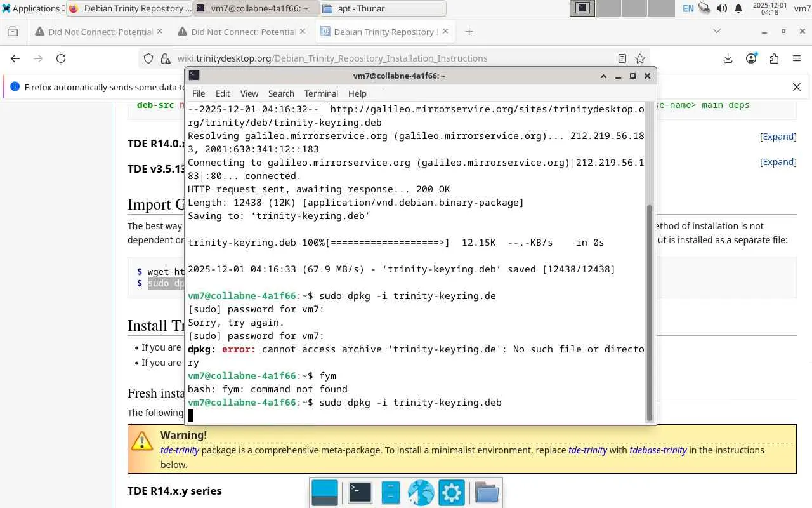Open the Terminal menu in the terminal window
Image resolution: width=812 pixels, height=508 pixels.
(x=321, y=93)
